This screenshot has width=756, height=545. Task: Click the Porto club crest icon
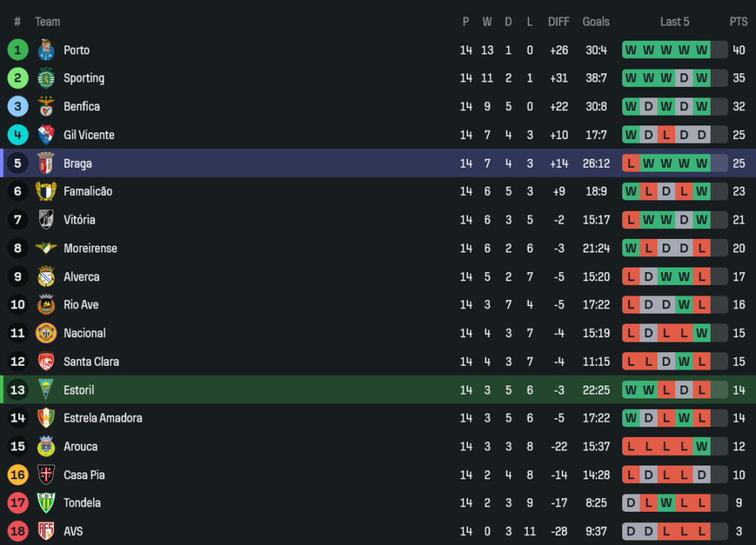pos(46,50)
